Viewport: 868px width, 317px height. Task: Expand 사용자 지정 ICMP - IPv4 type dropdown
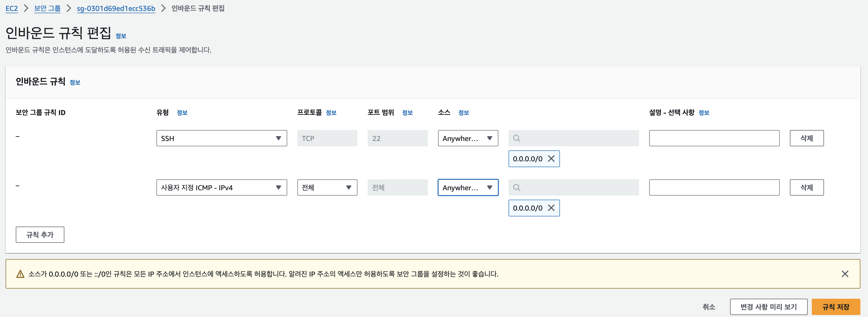pos(221,187)
